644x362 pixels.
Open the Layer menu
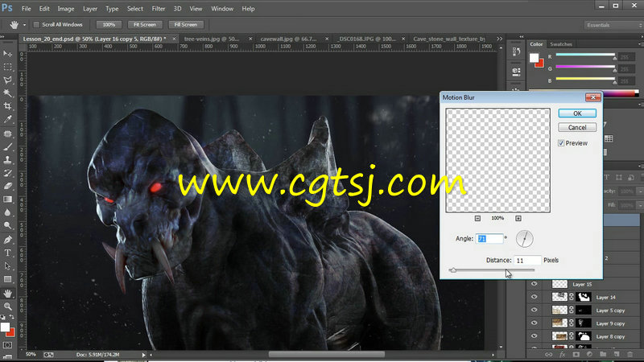[x=90, y=9]
